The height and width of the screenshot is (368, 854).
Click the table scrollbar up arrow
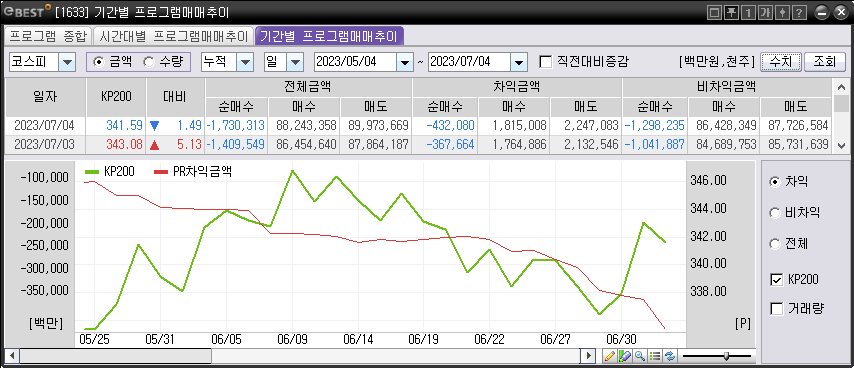coord(840,87)
